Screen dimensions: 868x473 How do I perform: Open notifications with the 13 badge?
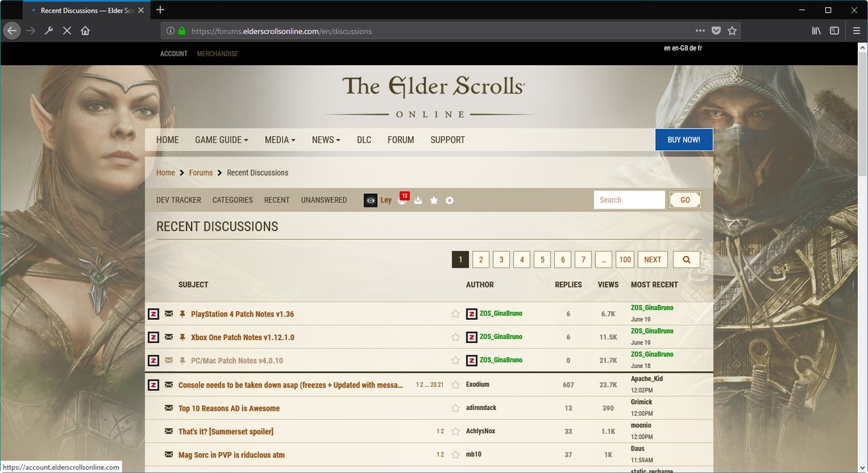403,199
